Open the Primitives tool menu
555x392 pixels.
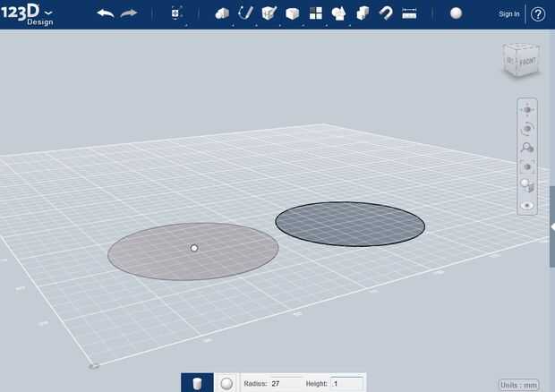pyautogui.click(x=222, y=13)
